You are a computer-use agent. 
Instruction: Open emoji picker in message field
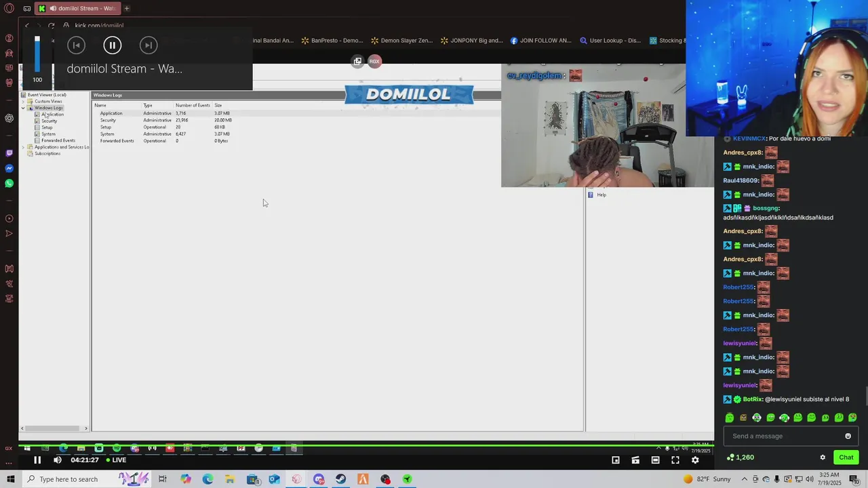848,436
